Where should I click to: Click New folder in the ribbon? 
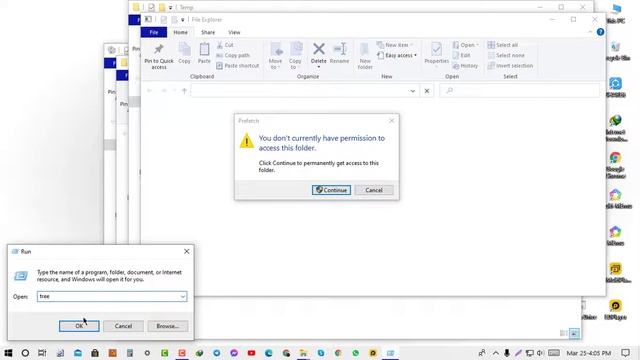click(x=365, y=56)
